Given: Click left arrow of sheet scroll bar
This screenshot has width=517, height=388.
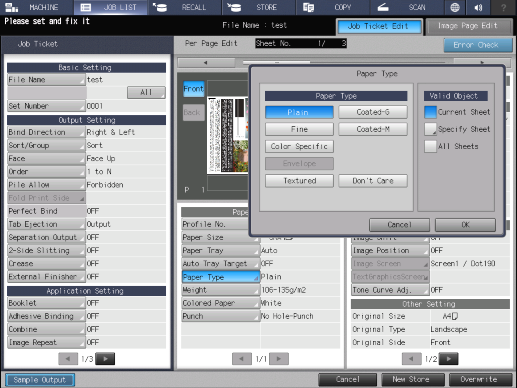Looking at the screenshot, I should point(206,62).
